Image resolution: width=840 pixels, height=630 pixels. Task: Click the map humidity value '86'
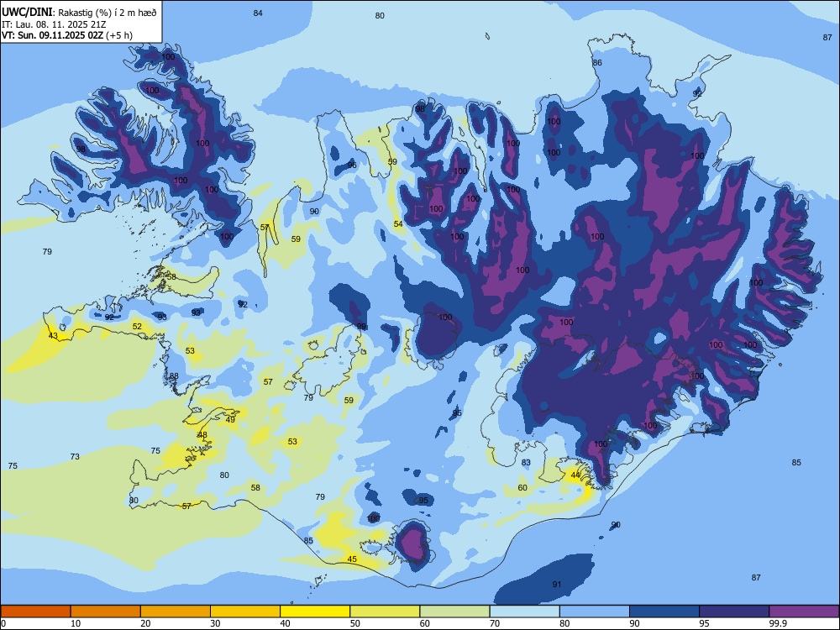pos(597,63)
